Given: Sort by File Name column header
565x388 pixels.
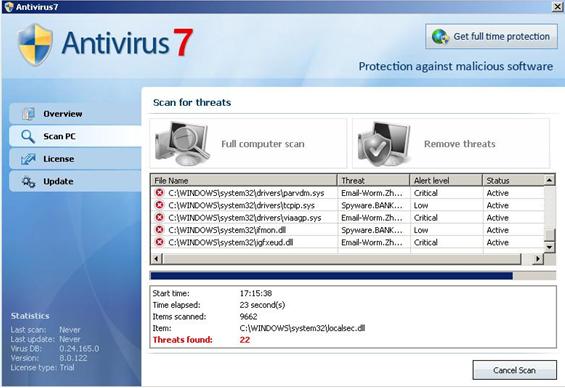Looking at the screenshot, I should (x=244, y=180).
